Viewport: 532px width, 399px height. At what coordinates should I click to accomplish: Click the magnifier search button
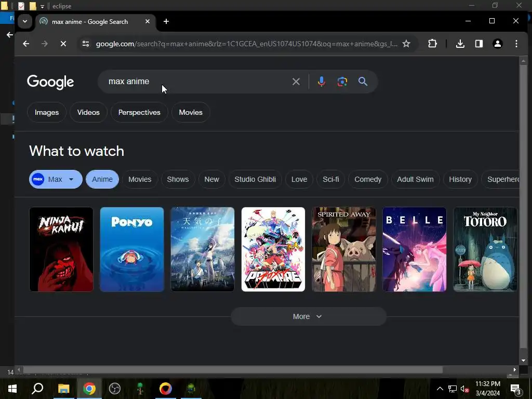tap(363, 82)
